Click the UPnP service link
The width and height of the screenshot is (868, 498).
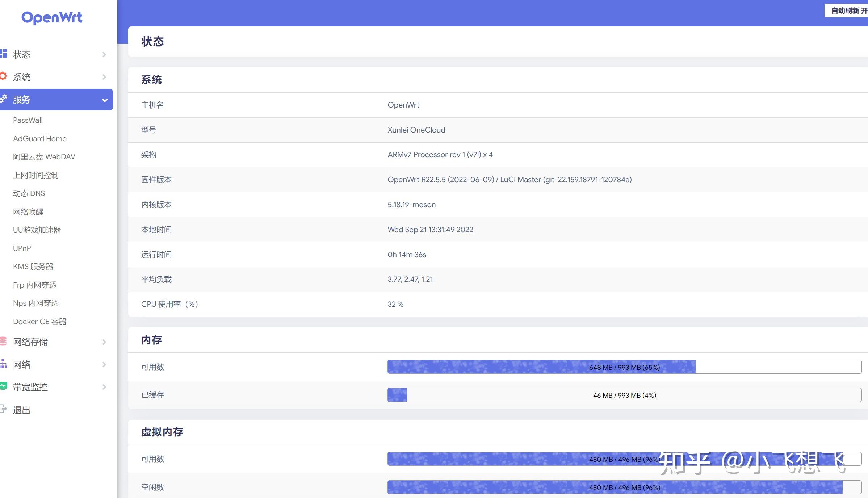(22, 248)
